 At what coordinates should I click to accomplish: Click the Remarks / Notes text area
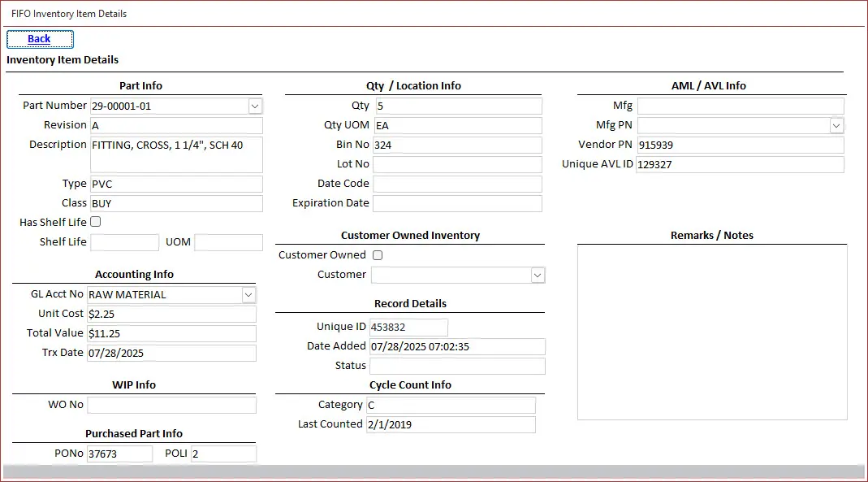[711, 332]
